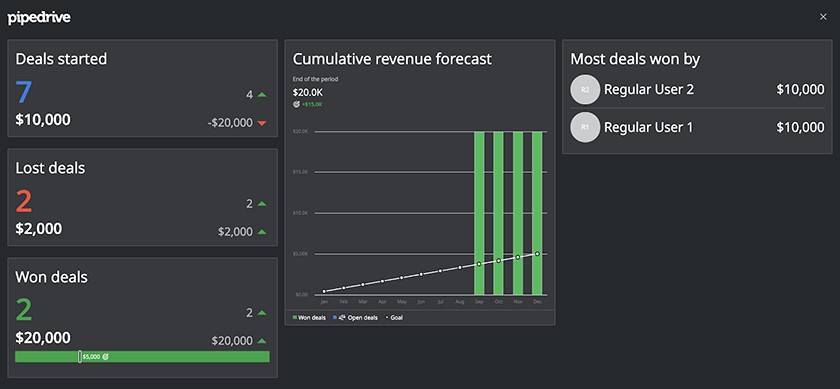Click the green Won deals legend square
The height and width of the screenshot is (389, 840).
(x=294, y=318)
